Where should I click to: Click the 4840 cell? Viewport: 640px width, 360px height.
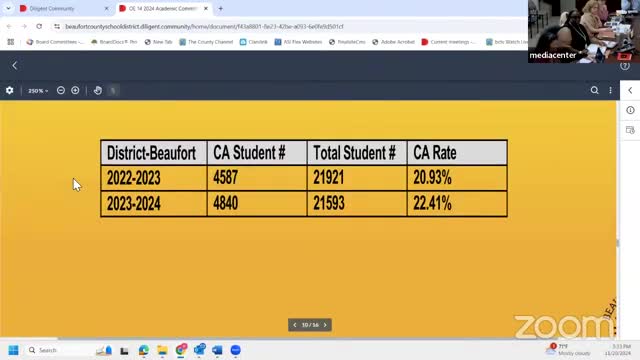pos(257,203)
